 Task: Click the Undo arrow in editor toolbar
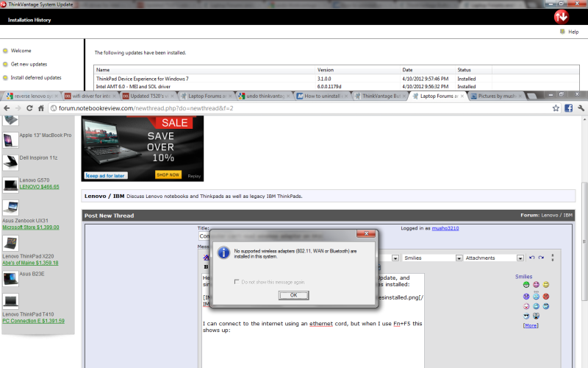point(531,258)
